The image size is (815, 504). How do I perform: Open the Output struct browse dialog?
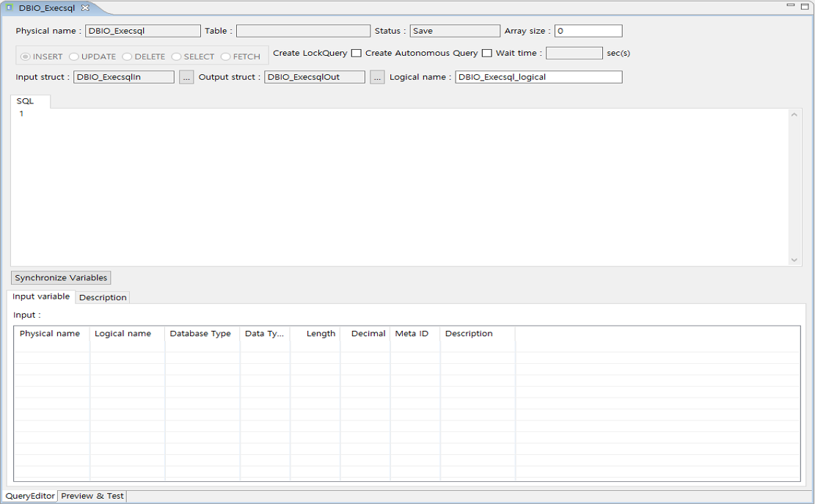tap(377, 76)
